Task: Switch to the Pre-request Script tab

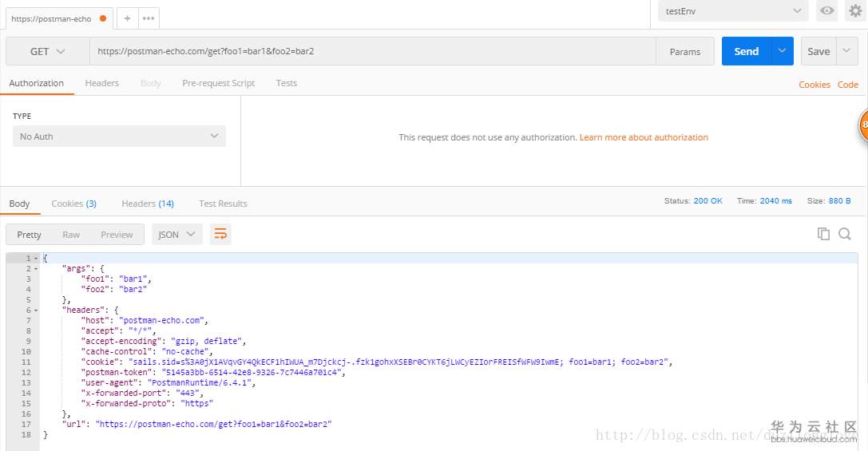Action: tap(218, 83)
